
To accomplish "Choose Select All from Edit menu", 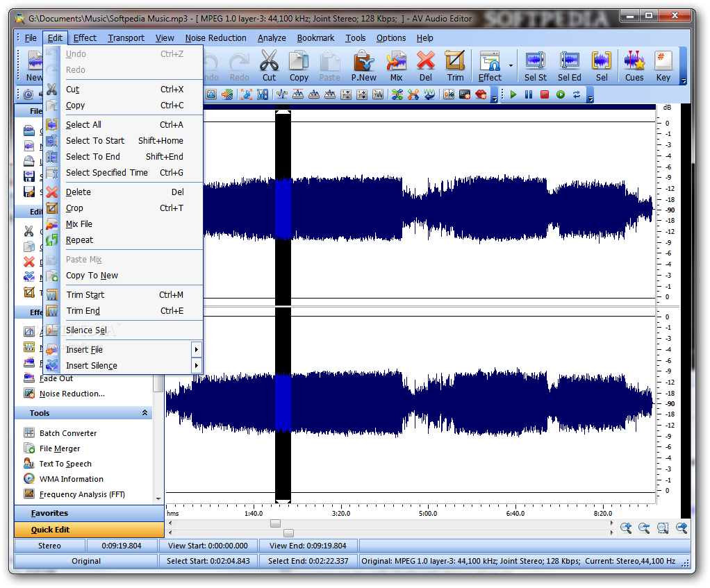I will [x=124, y=124].
